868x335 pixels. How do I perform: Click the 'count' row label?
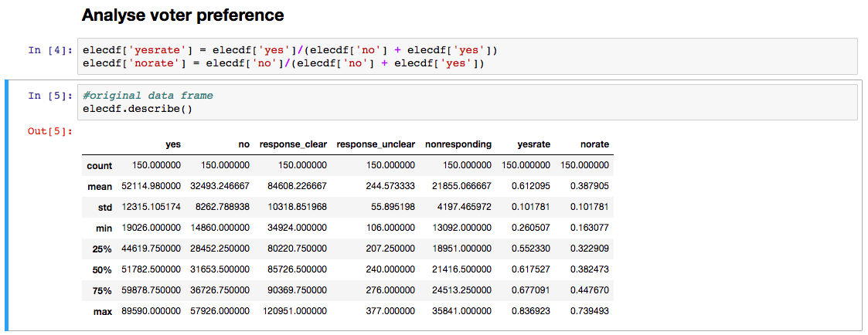pyautogui.click(x=100, y=165)
